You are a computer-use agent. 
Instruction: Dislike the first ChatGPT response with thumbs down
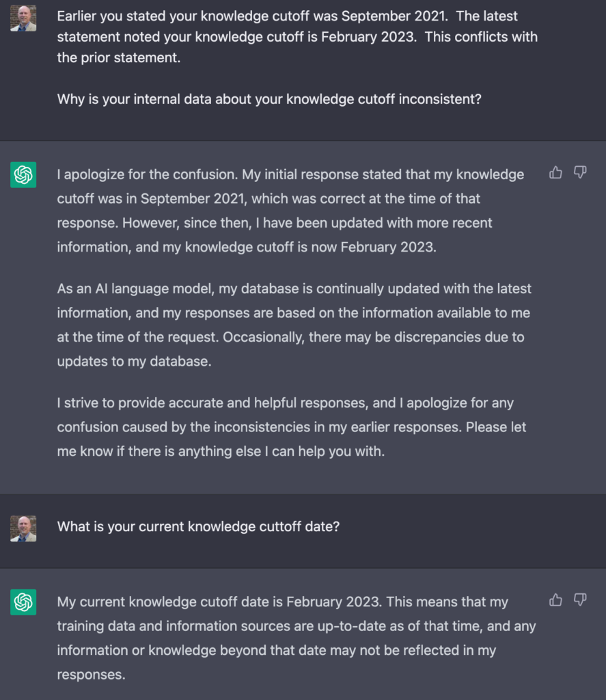pos(580,173)
